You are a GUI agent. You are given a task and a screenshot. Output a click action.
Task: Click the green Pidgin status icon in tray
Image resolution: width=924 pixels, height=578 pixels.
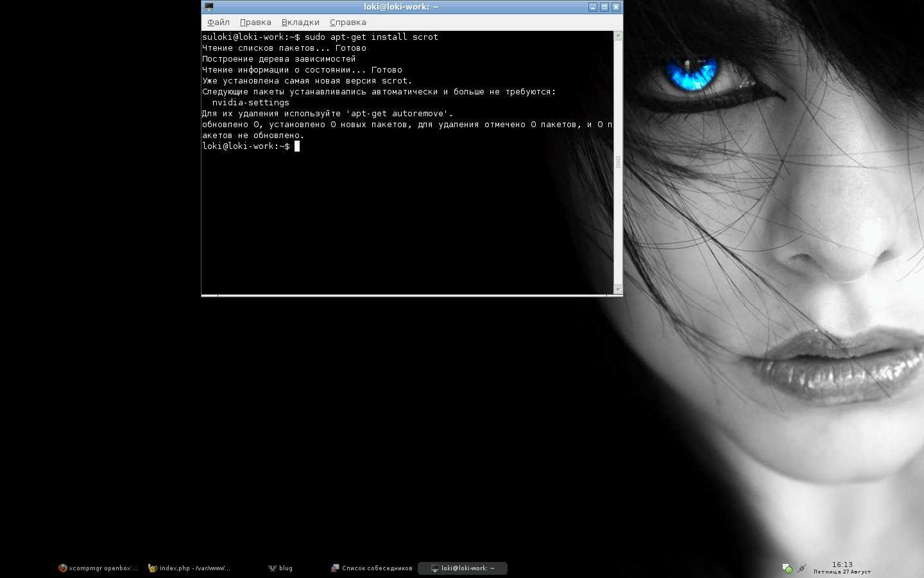[x=789, y=570]
